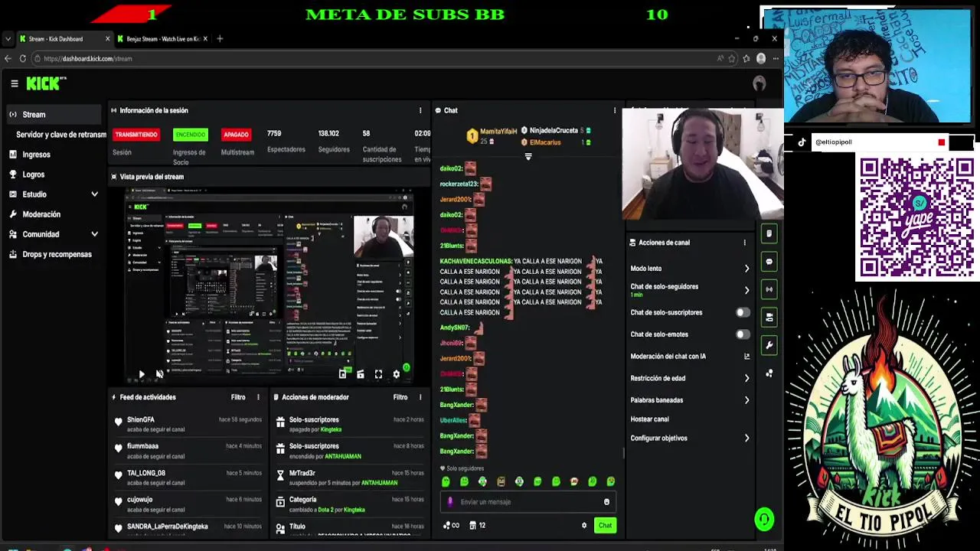The height and width of the screenshot is (551, 980).
Task: Go back in the browser
Action: click(x=8, y=58)
